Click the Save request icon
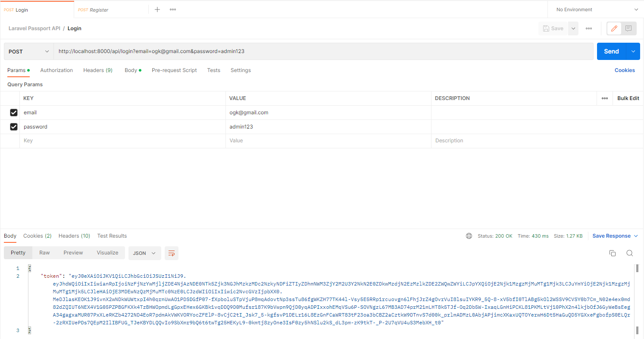644x339 pixels. 552,28
